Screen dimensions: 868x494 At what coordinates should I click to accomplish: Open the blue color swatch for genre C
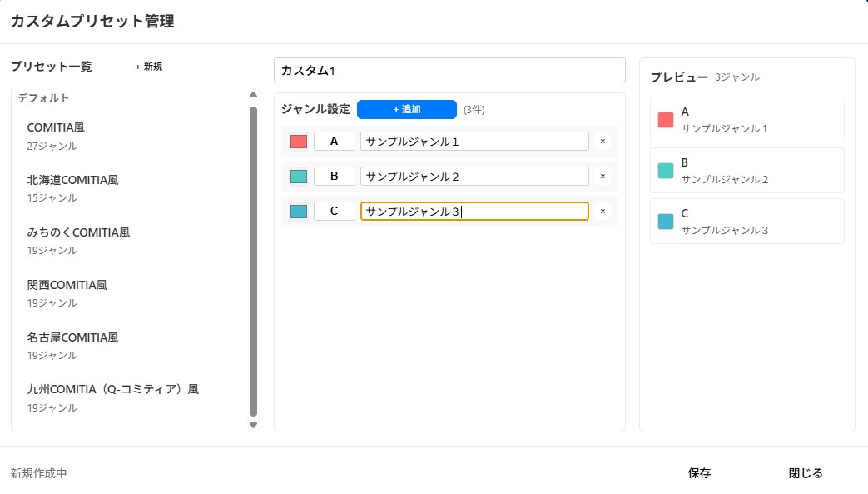coord(298,211)
